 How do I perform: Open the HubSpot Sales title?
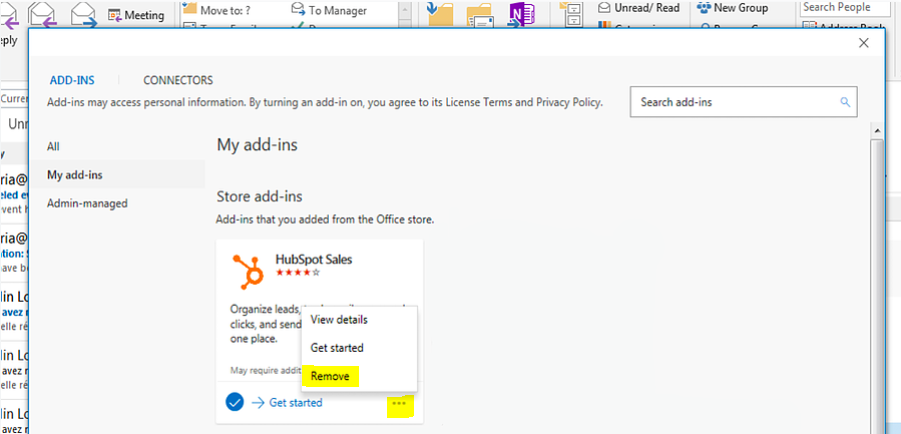coord(314,259)
